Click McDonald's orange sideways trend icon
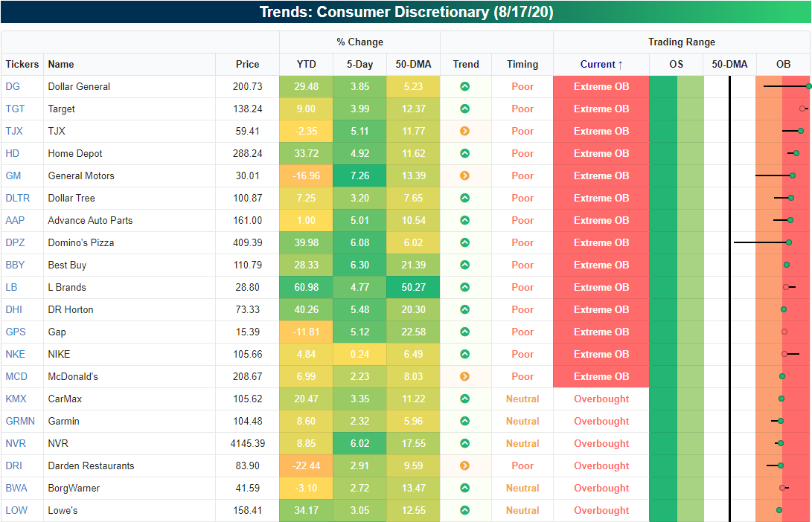This screenshot has height=522, width=812. [465, 376]
